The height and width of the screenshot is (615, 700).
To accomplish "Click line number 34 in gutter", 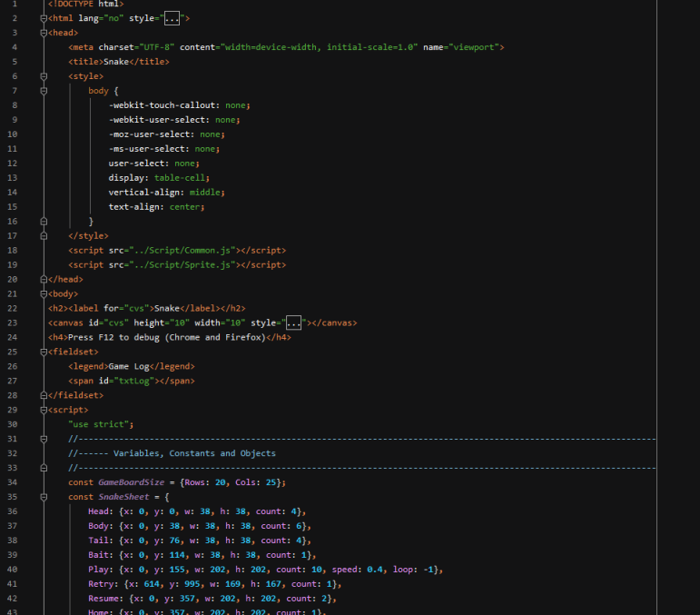I will [x=13, y=482].
